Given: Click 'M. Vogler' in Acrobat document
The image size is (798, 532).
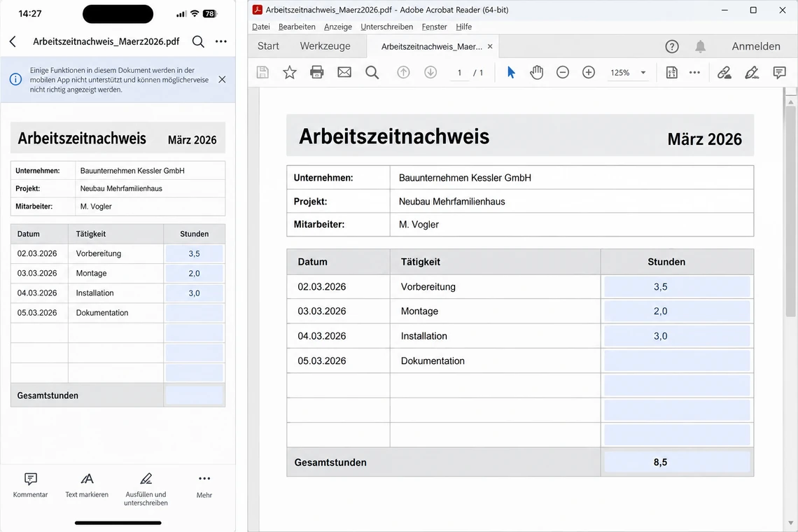Looking at the screenshot, I should click(419, 225).
